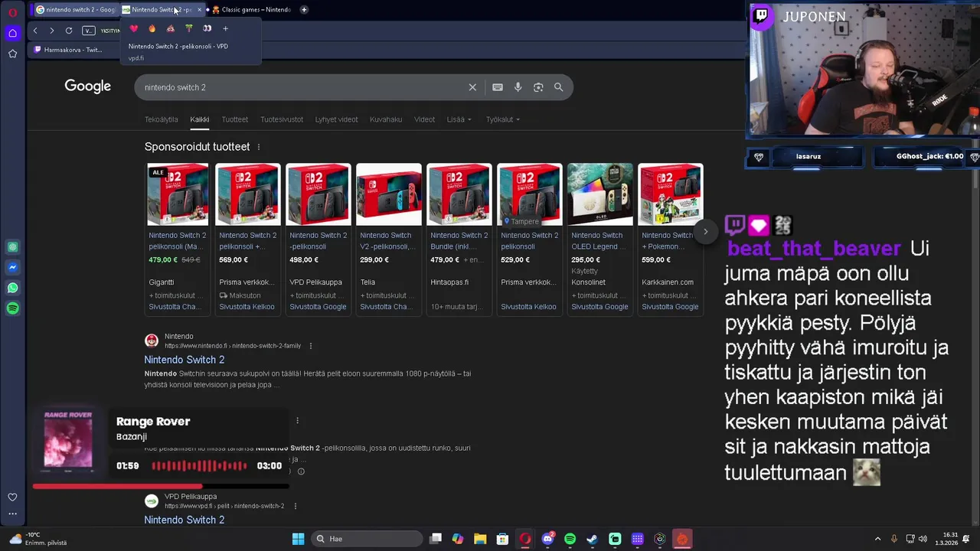Reload the page with the refresh button
This screenshot has height=551, width=980.
(x=69, y=30)
